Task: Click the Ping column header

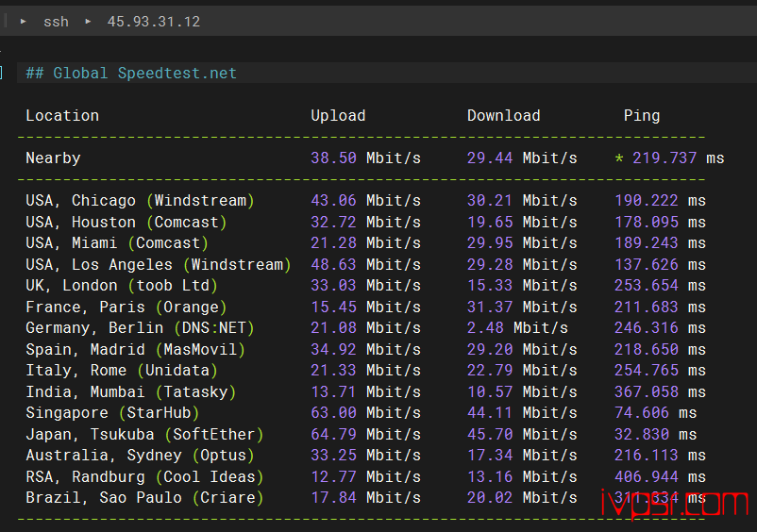Action: tap(642, 116)
